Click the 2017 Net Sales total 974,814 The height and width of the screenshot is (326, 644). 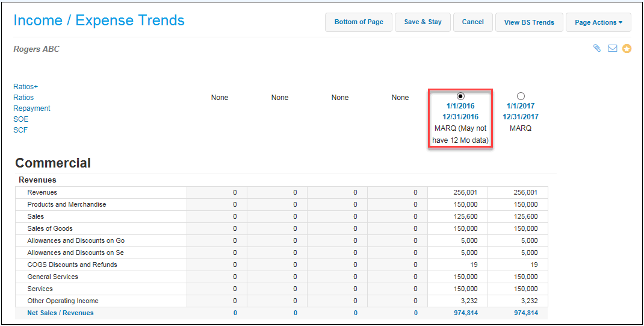click(525, 313)
